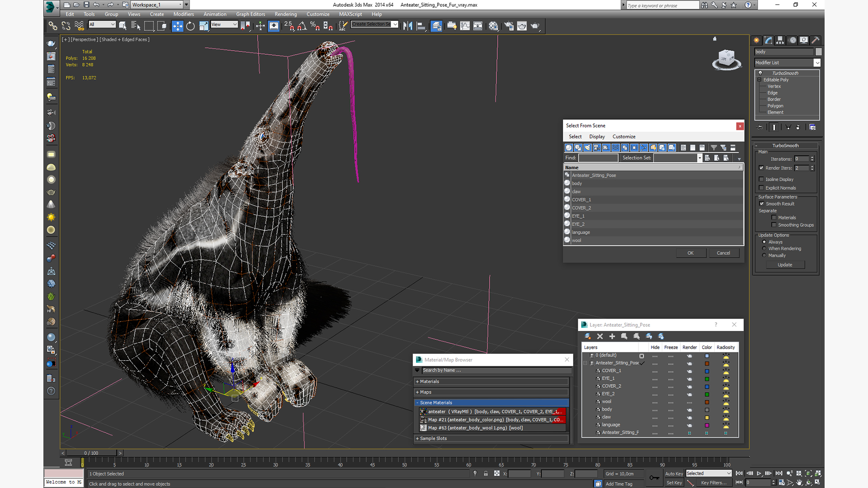This screenshot has height=488, width=868.
Task: Switch to the Create command panel tab
Action: pyautogui.click(x=757, y=40)
